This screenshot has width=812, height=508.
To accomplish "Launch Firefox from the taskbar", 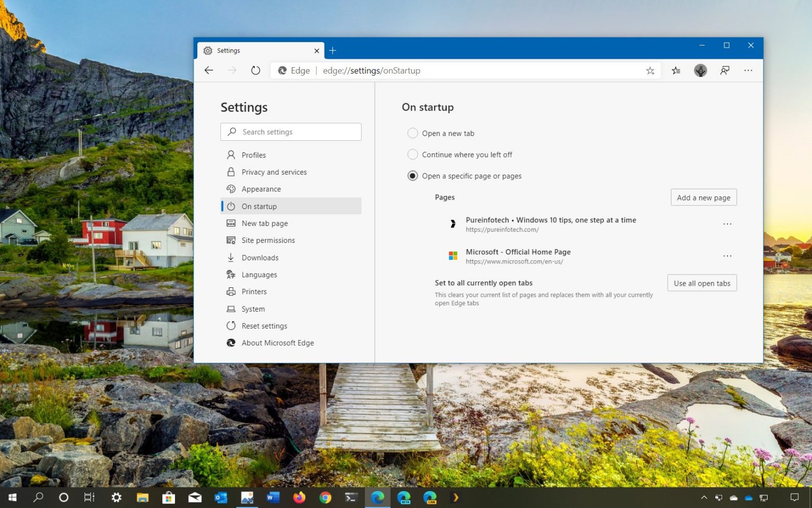I will [299, 497].
